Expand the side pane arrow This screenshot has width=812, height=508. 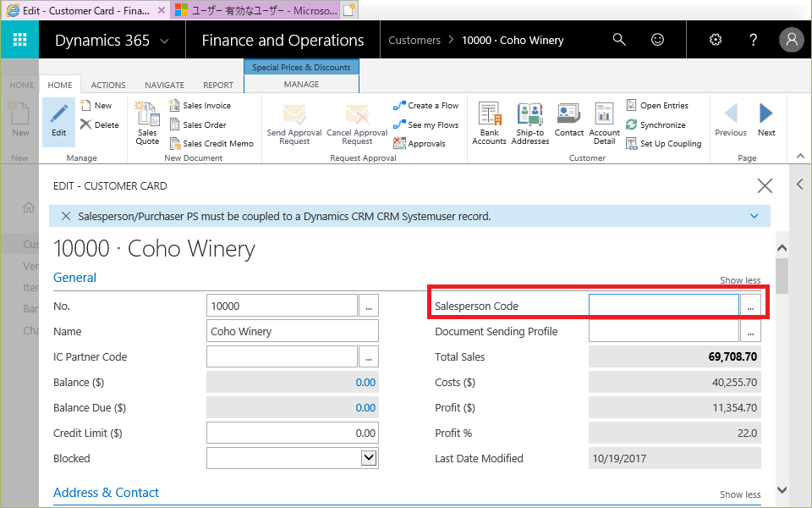tap(800, 184)
